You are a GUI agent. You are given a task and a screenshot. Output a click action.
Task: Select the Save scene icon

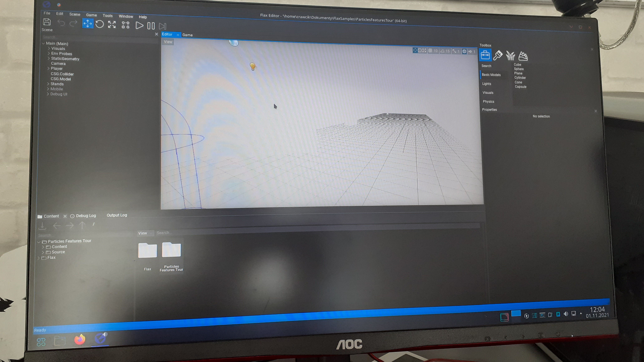(47, 23)
